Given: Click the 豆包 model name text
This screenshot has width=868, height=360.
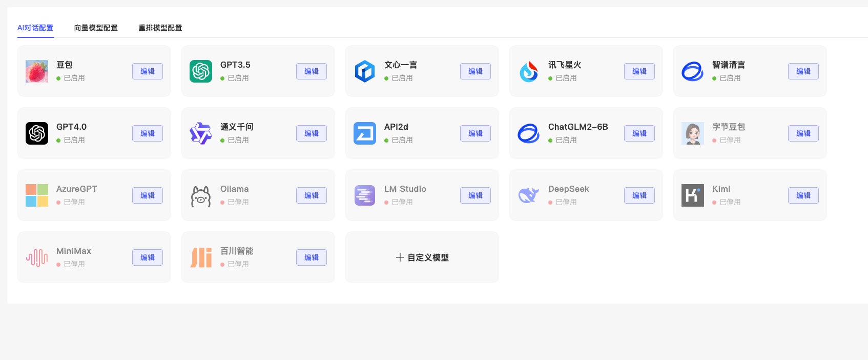Looking at the screenshot, I should [65, 65].
